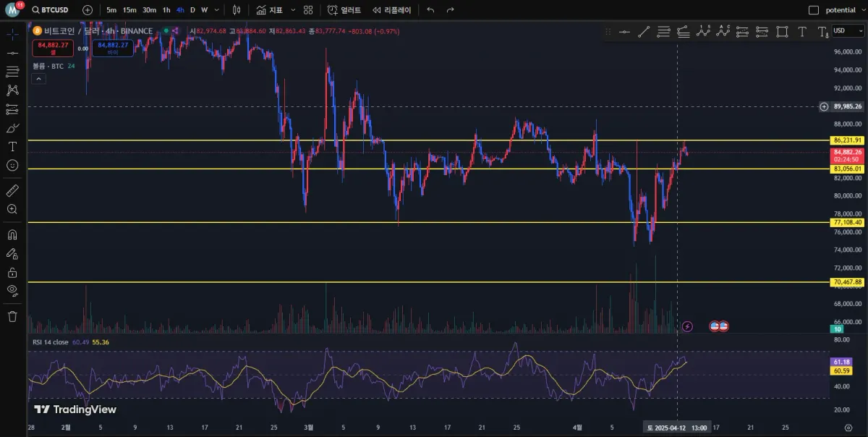Undo the last chart action
The height and width of the screenshot is (437, 868).
tap(431, 10)
